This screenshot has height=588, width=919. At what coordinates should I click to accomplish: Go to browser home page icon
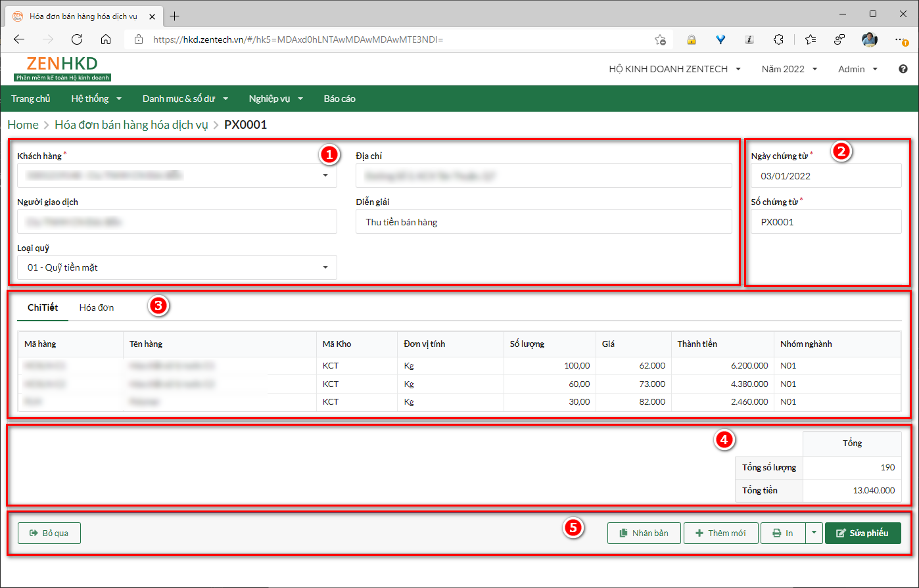pos(105,39)
